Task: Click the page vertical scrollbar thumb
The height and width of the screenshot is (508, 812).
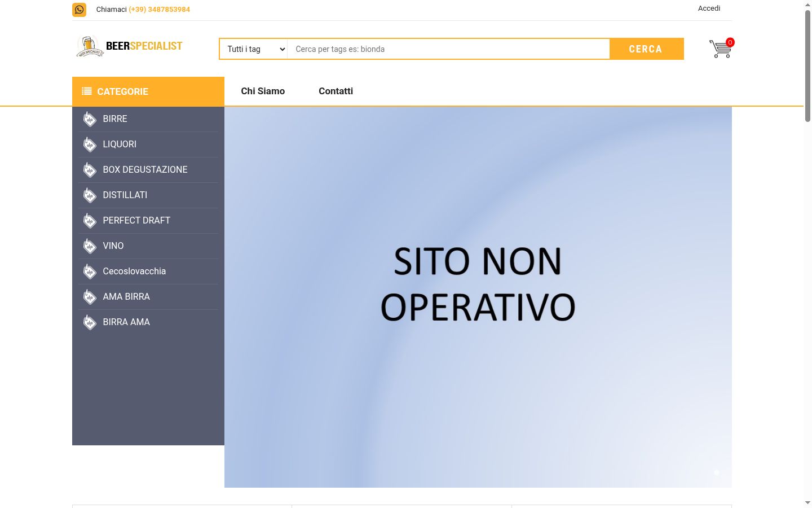Action: coord(807,65)
